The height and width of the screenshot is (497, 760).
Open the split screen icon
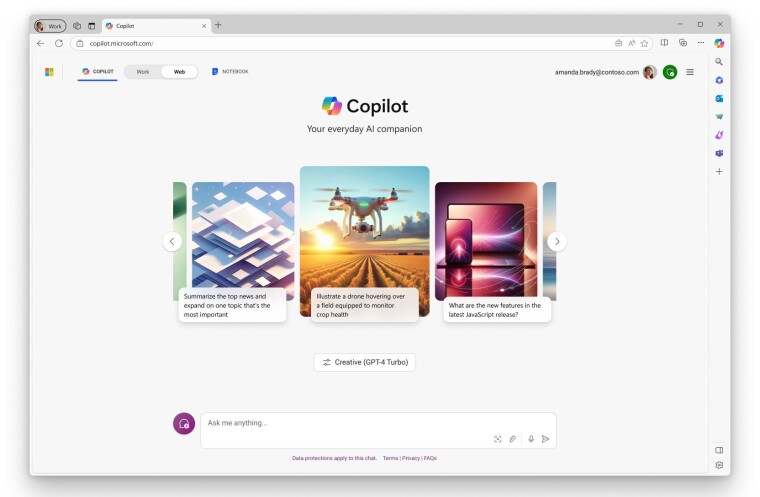[665, 43]
